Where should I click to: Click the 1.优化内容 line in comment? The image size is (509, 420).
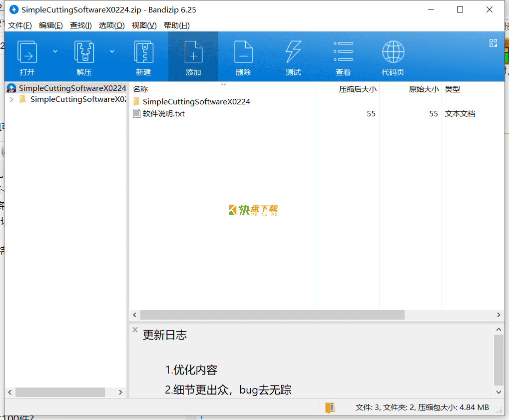click(191, 370)
